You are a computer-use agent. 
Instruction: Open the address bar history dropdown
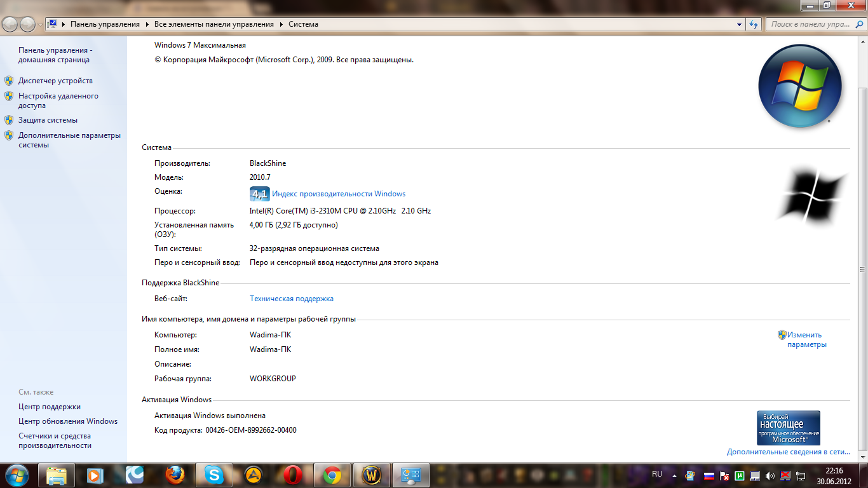739,24
